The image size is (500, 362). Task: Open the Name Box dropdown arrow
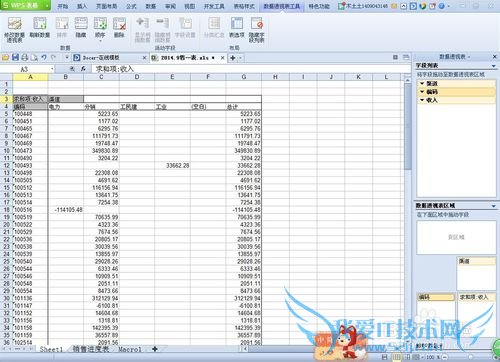[x=52, y=69]
